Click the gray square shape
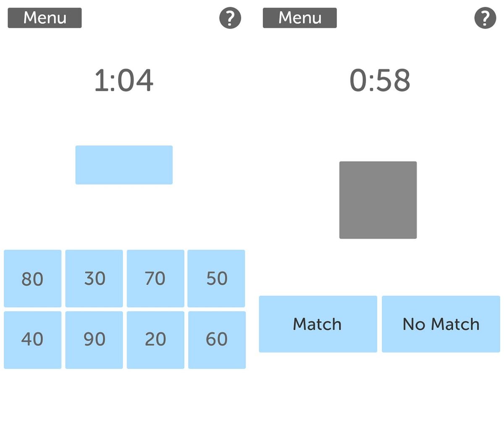Image resolution: width=504 pixels, height=442 pixels. (378, 200)
